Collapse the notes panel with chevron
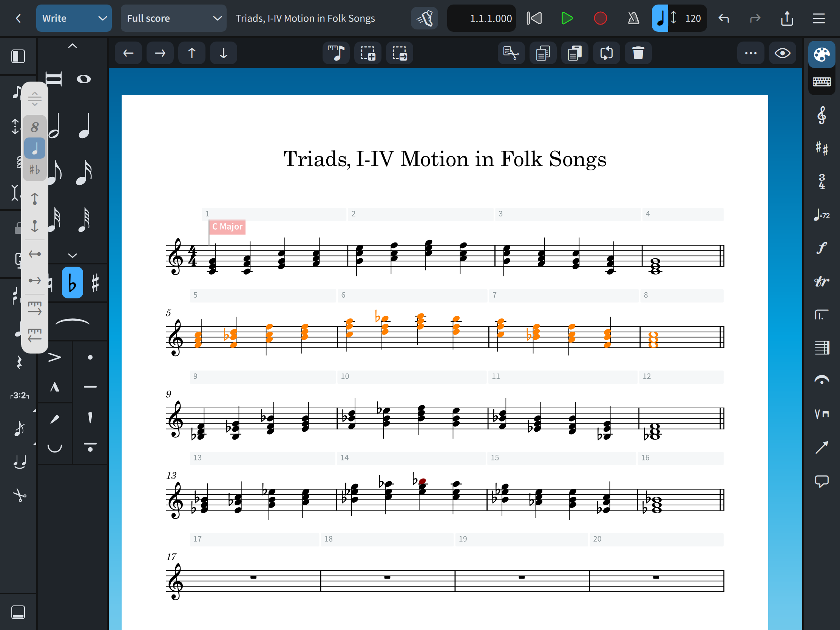The height and width of the screenshot is (630, 840). (72, 255)
